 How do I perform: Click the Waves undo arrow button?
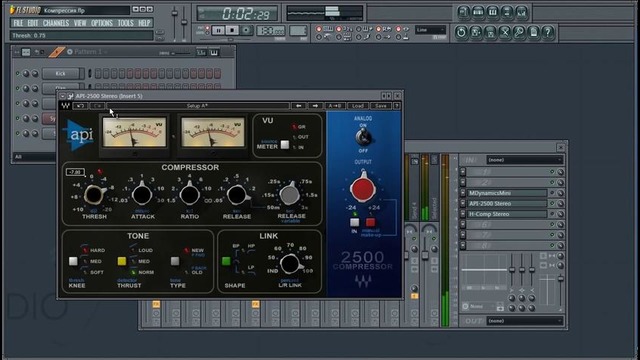click(x=80, y=106)
